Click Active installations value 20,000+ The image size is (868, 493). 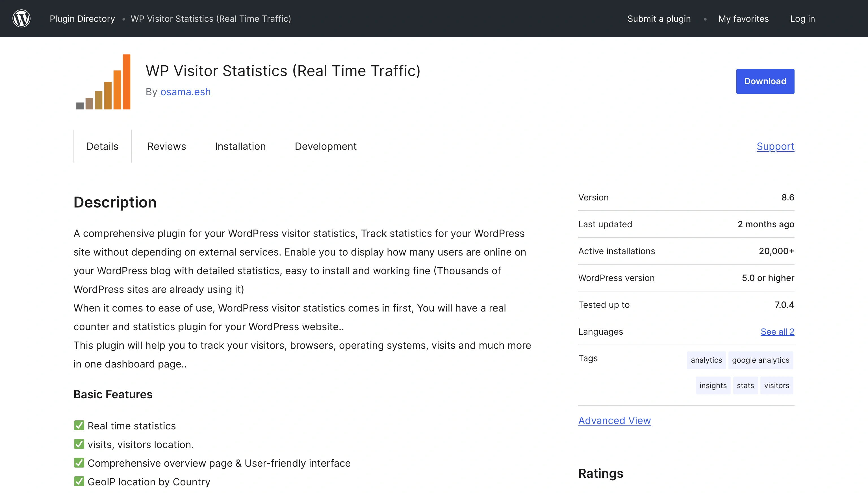pyautogui.click(x=776, y=251)
